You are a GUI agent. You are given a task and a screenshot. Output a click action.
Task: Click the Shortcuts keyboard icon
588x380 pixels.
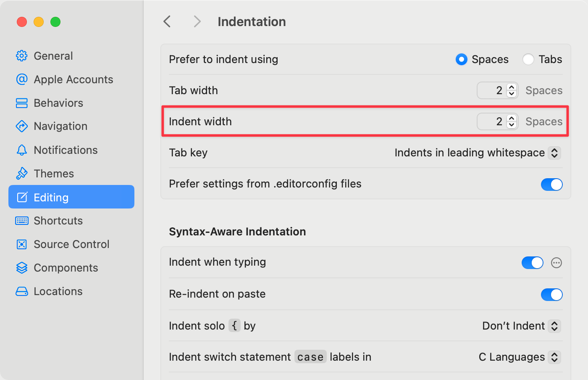coord(22,221)
